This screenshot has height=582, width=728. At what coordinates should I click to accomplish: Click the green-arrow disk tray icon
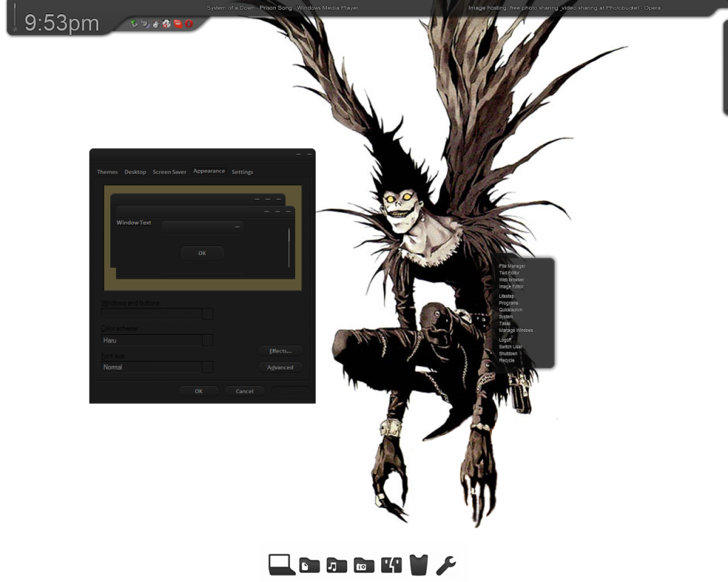134,23
